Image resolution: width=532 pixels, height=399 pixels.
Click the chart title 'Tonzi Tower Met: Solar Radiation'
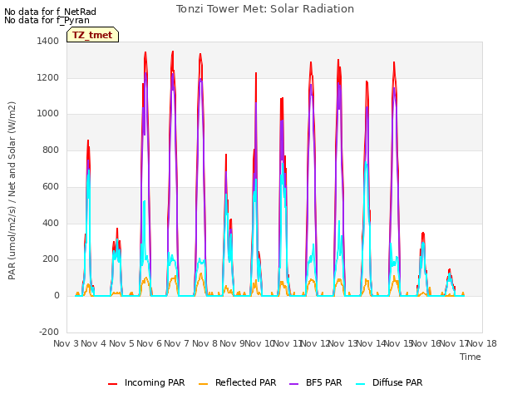[x=265, y=9]
